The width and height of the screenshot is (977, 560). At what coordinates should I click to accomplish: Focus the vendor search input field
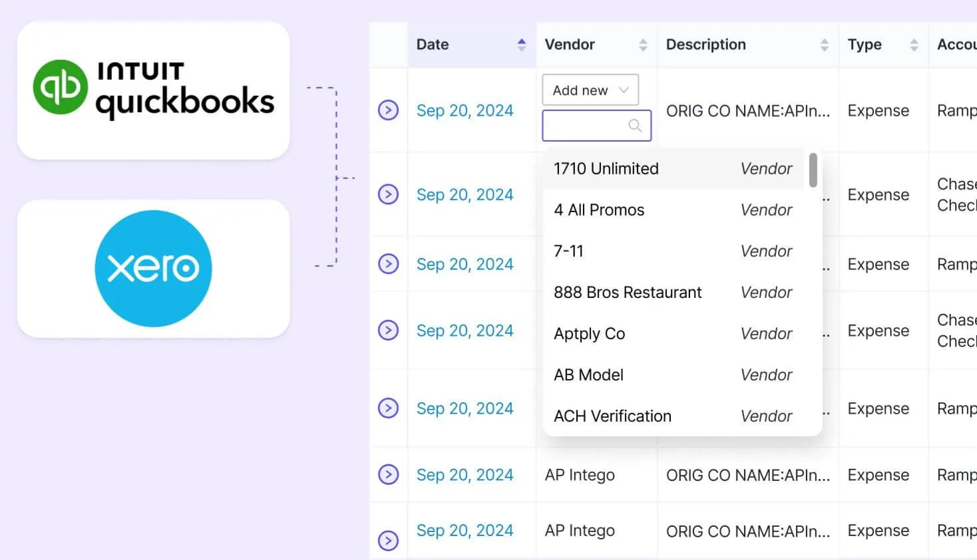596,125
